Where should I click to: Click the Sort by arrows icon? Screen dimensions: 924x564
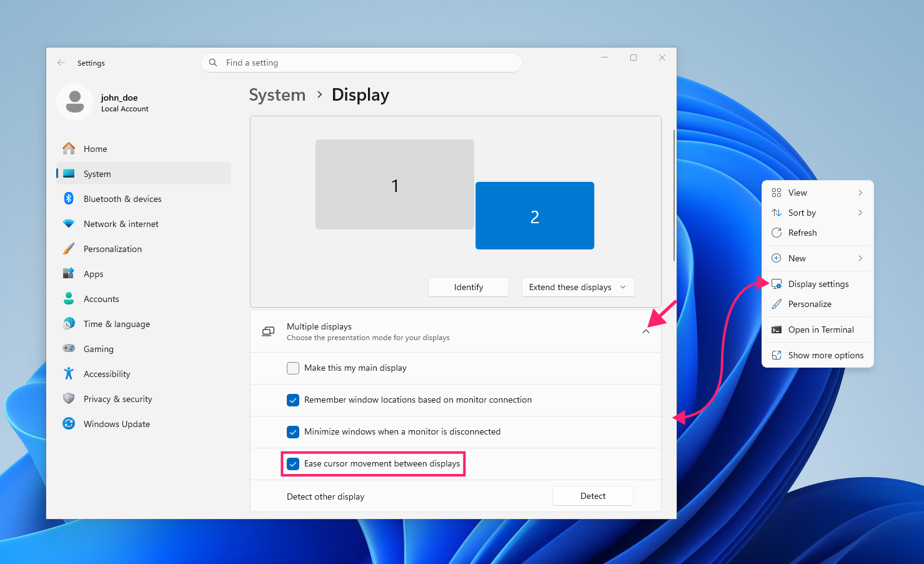pos(777,213)
